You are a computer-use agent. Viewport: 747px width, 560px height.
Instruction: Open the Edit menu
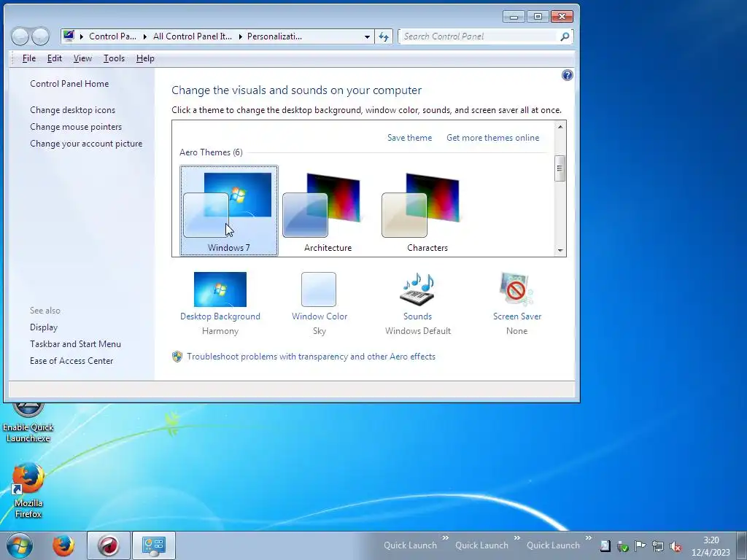point(54,58)
